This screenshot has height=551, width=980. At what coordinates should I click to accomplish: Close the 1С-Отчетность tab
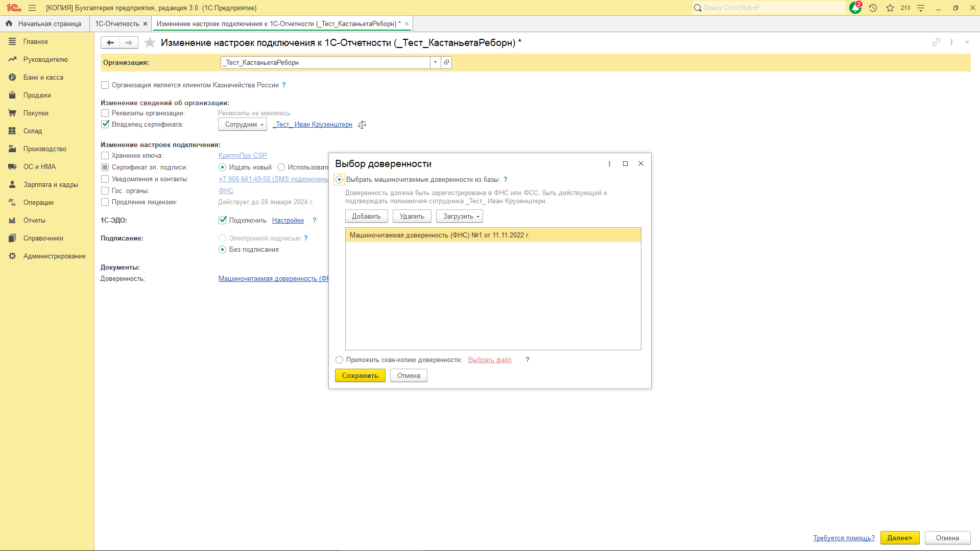[x=145, y=24]
